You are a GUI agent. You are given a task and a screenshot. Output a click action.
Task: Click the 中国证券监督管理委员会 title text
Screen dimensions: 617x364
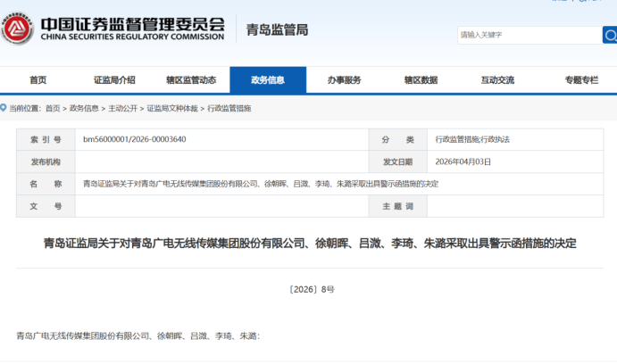[131, 22]
